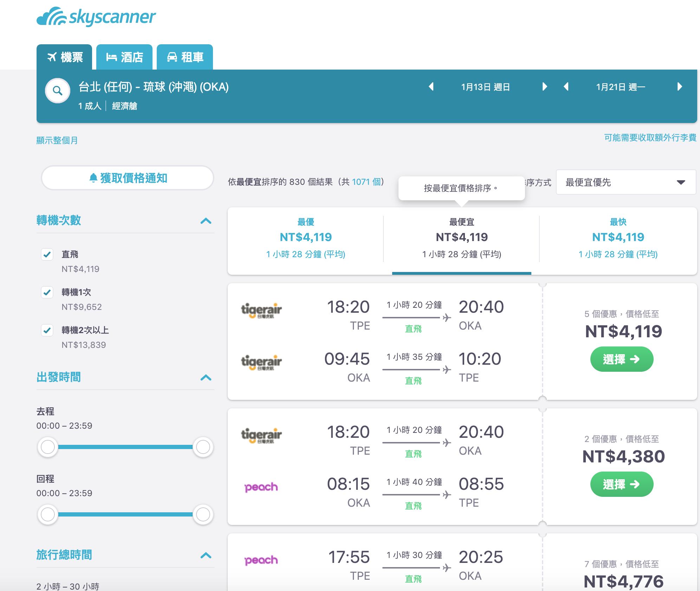Collapse the 出發時間 filter section

coord(206,378)
